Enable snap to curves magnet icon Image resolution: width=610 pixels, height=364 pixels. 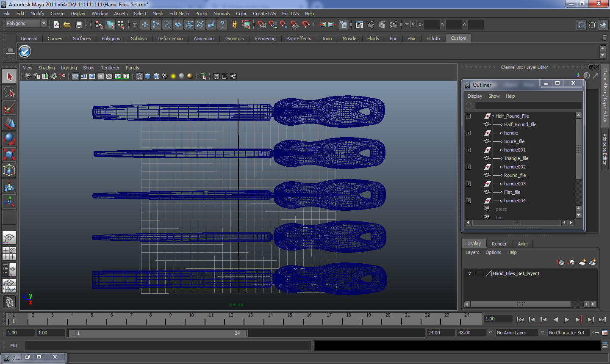pyautogui.click(x=273, y=25)
